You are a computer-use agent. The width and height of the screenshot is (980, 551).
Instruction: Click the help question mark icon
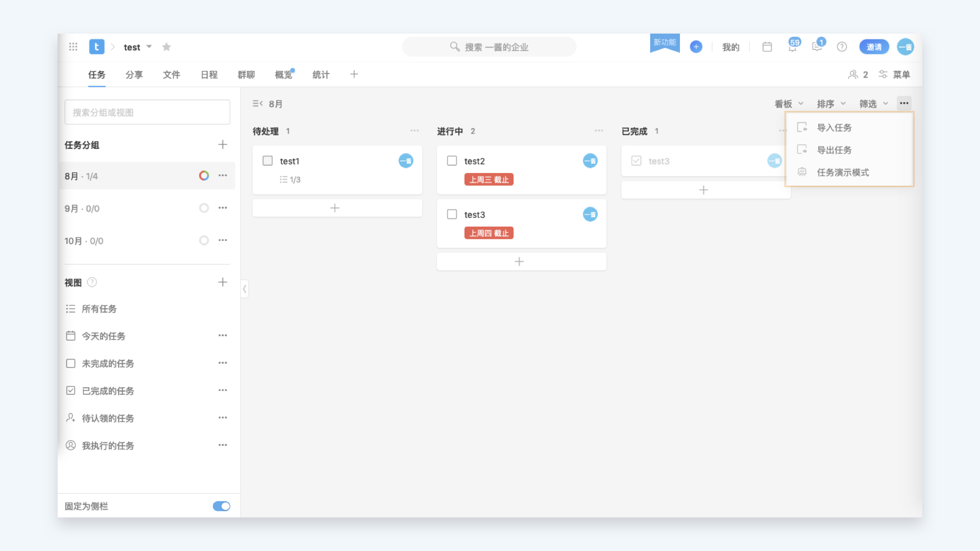click(842, 47)
